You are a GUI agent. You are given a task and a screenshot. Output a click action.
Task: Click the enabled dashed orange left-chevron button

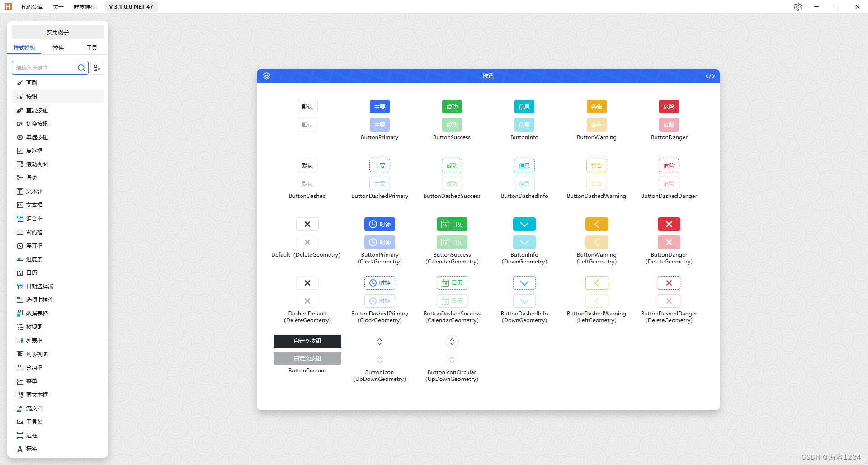pos(597,283)
